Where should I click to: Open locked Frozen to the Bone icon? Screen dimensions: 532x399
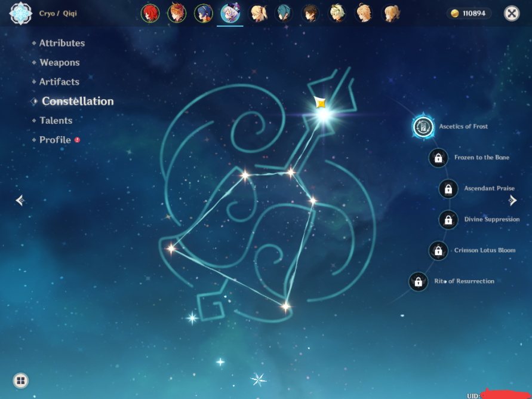click(438, 158)
